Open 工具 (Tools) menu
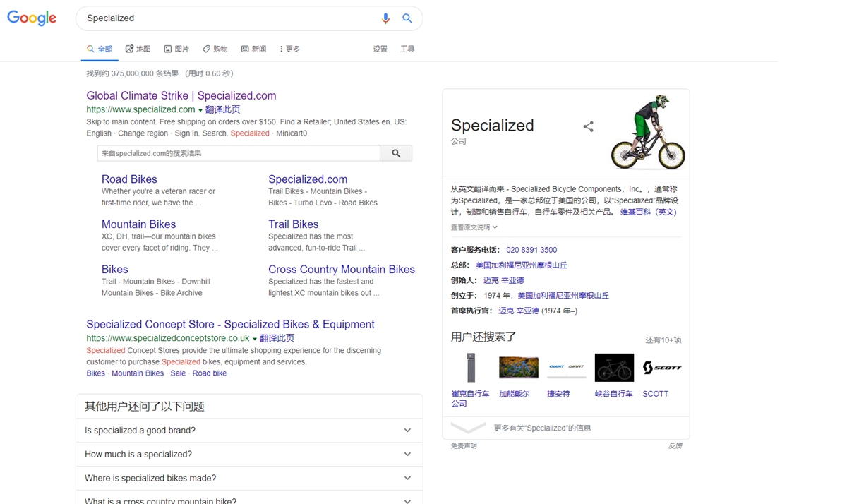847x504 pixels. 407,49
